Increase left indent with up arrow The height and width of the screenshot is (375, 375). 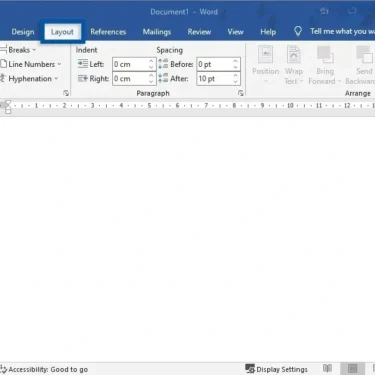151,61
